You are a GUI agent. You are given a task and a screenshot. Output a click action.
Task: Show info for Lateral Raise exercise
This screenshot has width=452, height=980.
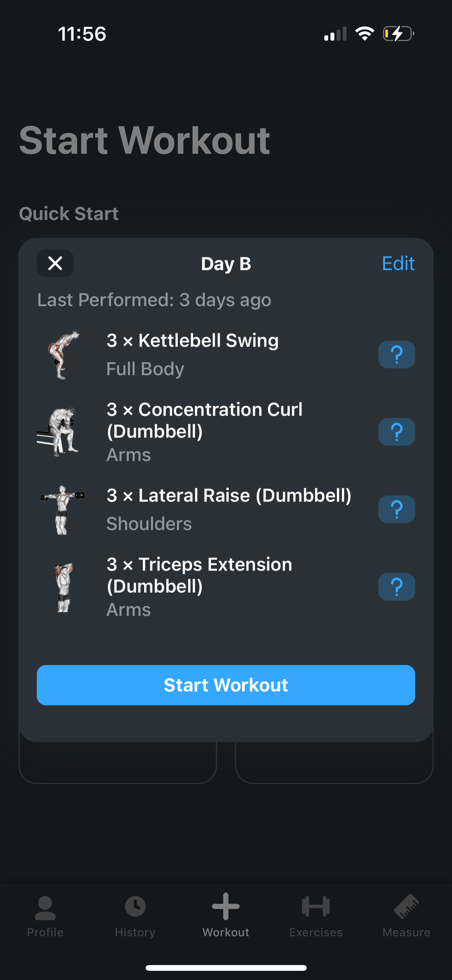396,510
